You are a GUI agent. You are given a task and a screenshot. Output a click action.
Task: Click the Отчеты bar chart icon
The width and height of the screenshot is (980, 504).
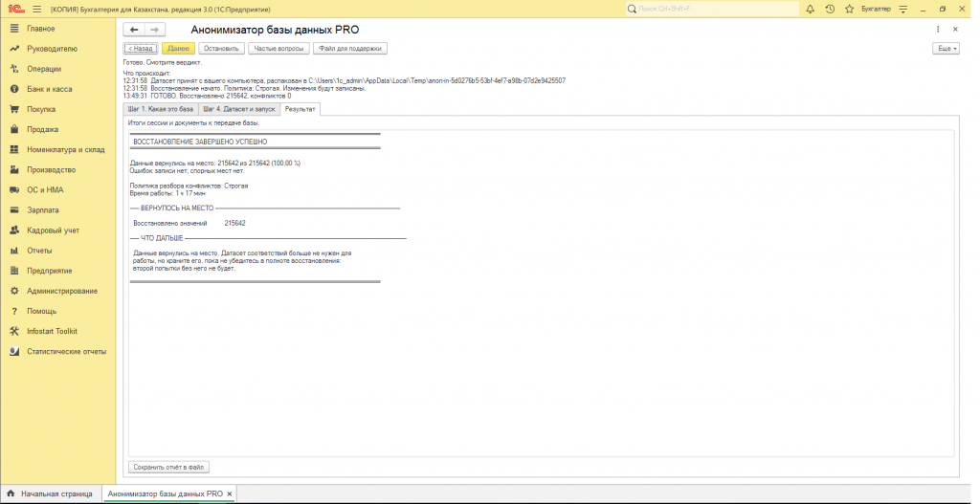point(14,251)
